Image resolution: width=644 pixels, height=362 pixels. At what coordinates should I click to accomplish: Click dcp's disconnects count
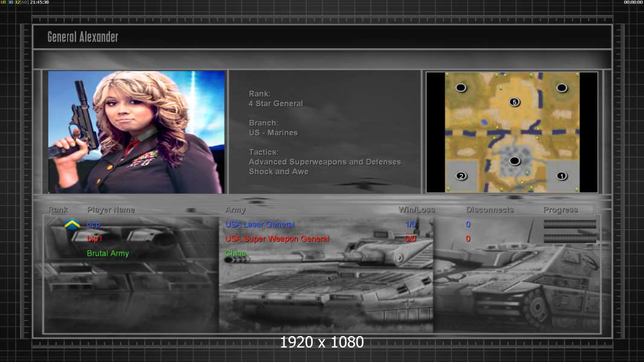point(468,224)
